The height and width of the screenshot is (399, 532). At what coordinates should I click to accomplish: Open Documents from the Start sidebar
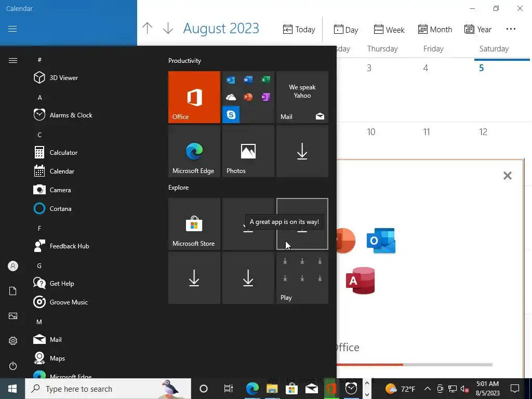point(13,291)
